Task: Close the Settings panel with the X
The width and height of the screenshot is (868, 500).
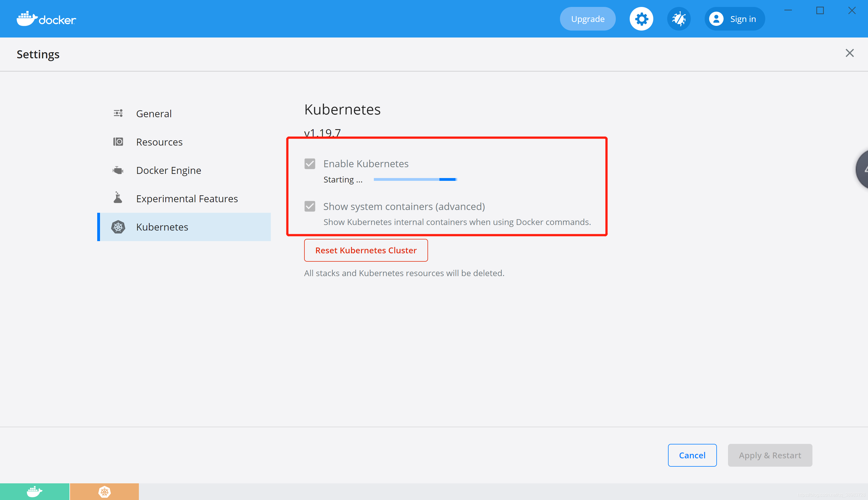Action: tap(849, 53)
